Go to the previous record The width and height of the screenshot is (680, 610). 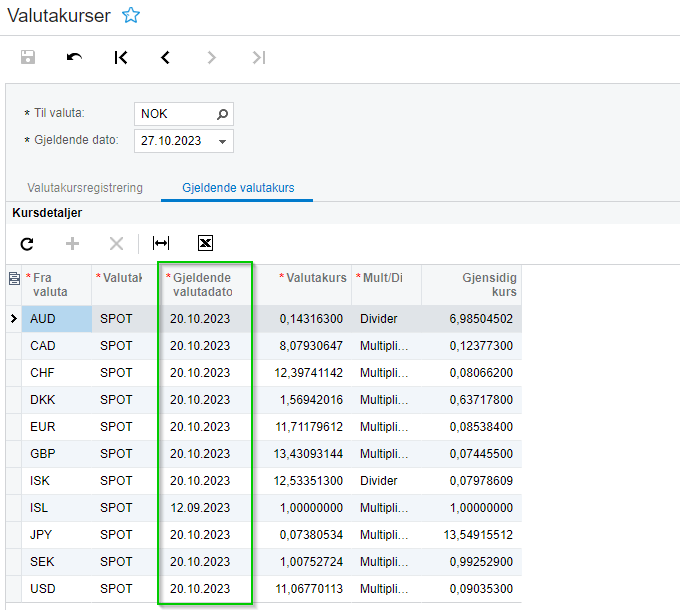pos(165,57)
